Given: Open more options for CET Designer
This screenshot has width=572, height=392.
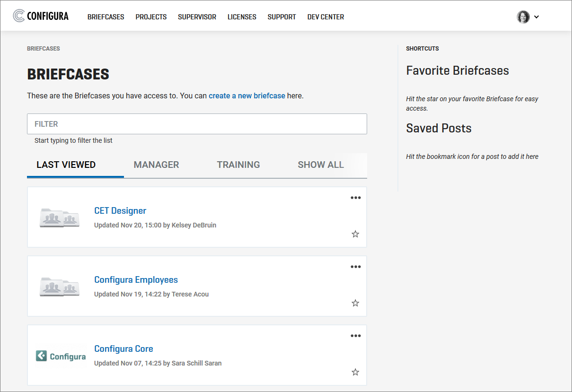Looking at the screenshot, I should coord(355,198).
